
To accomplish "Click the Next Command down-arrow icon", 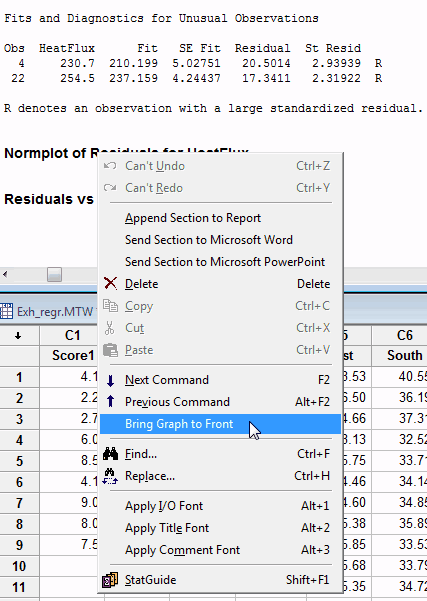I will click(110, 380).
